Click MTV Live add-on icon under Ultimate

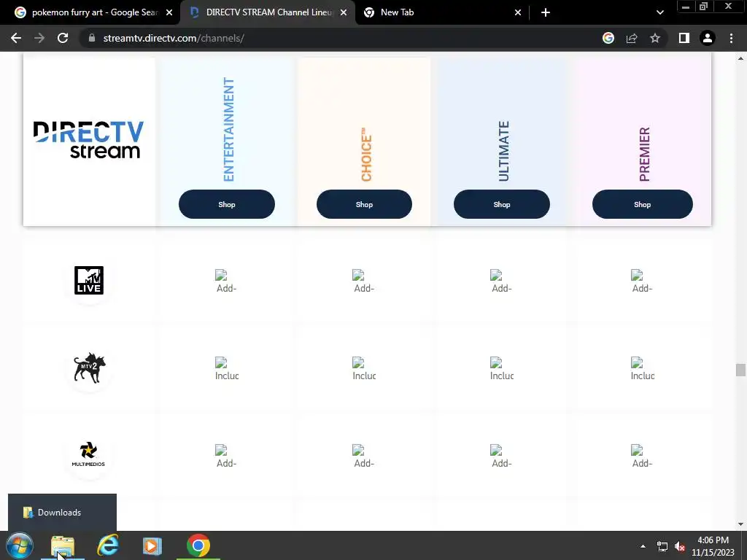click(502, 281)
